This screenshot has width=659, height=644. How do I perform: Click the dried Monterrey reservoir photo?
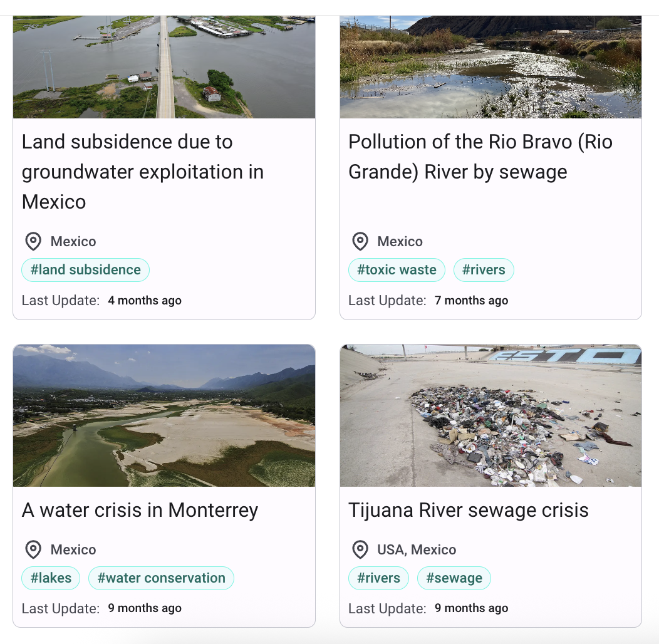tap(164, 415)
